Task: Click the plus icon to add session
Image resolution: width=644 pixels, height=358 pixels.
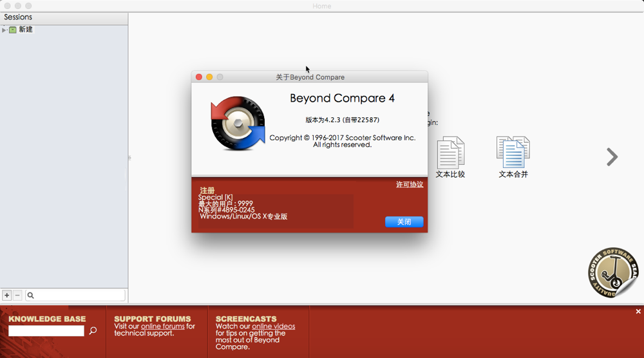Action: point(7,296)
